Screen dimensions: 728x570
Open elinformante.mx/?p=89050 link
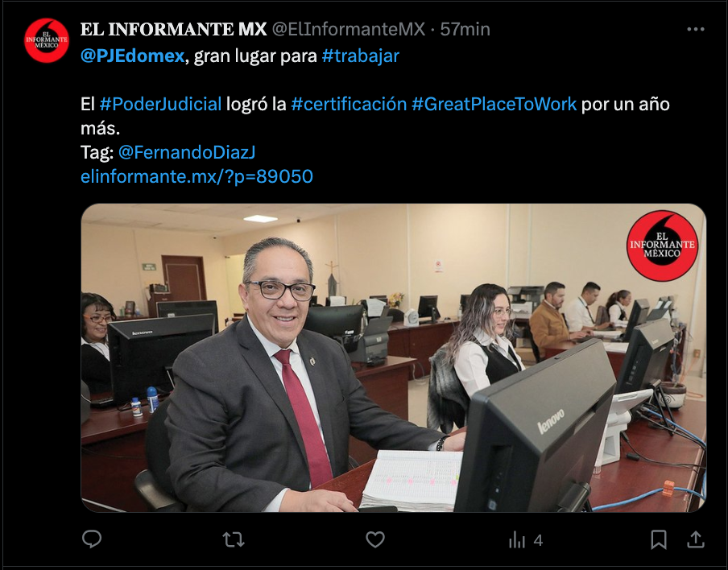click(x=196, y=176)
